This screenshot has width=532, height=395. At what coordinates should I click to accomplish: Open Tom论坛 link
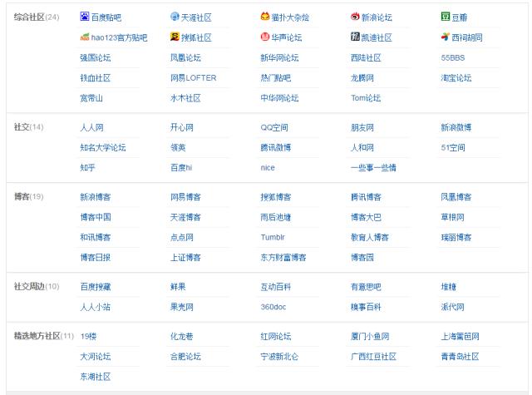pos(366,98)
